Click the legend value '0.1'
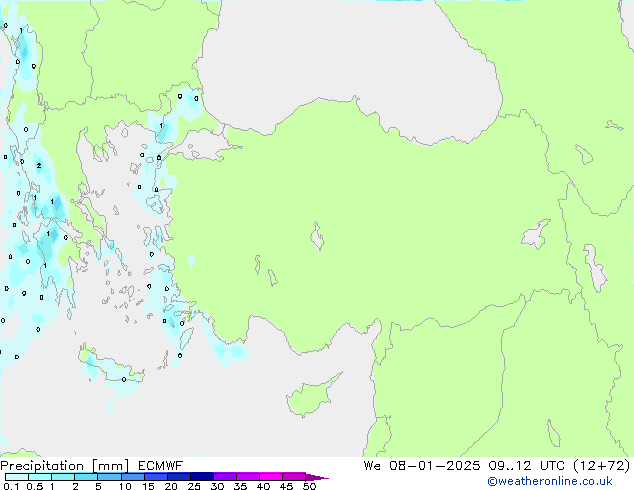The image size is (634, 490). tap(11, 486)
